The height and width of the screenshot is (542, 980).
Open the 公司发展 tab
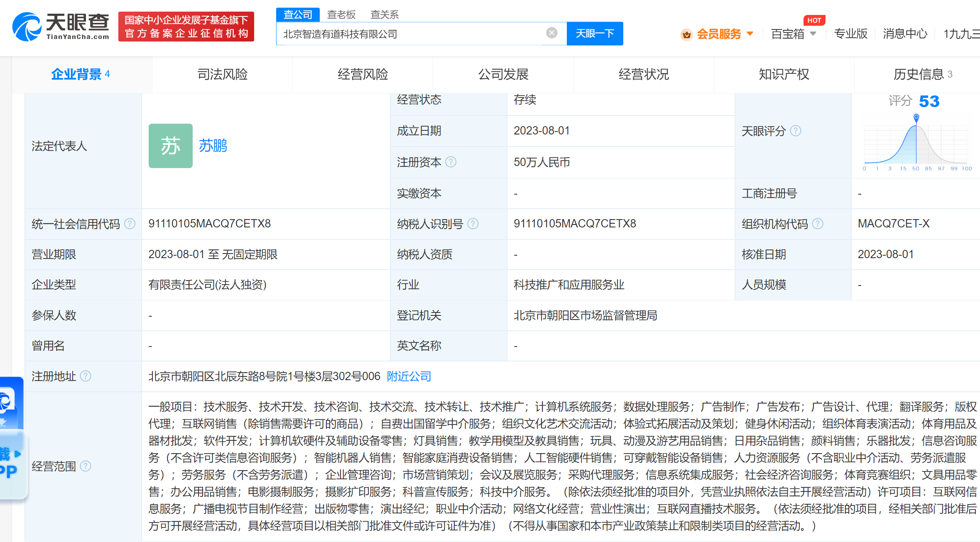(x=503, y=74)
